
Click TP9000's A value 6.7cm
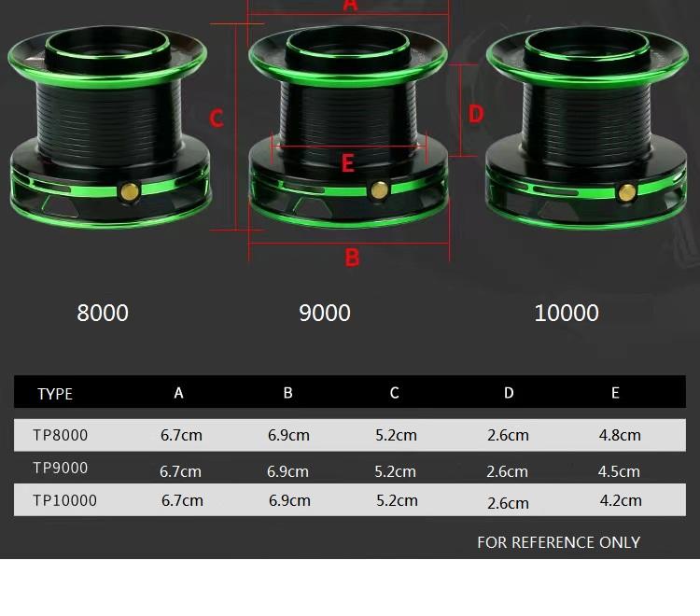(180, 471)
